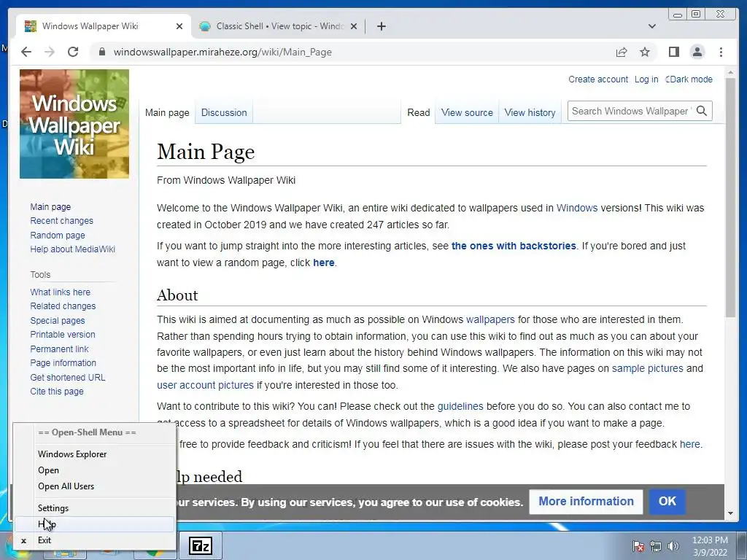Click the network tray icon
The width and height of the screenshot is (747, 560).
point(656,546)
